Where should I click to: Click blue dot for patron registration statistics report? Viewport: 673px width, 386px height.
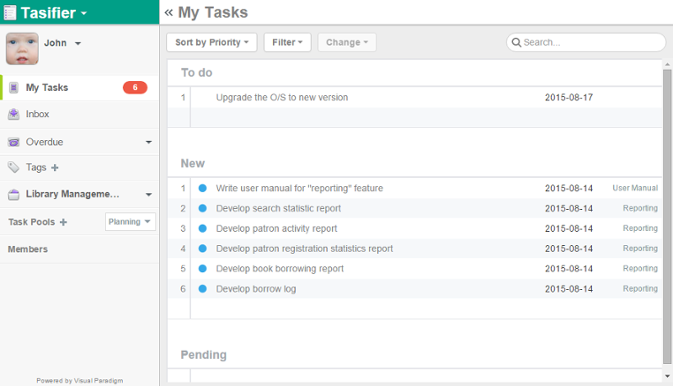pyautogui.click(x=203, y=249)
